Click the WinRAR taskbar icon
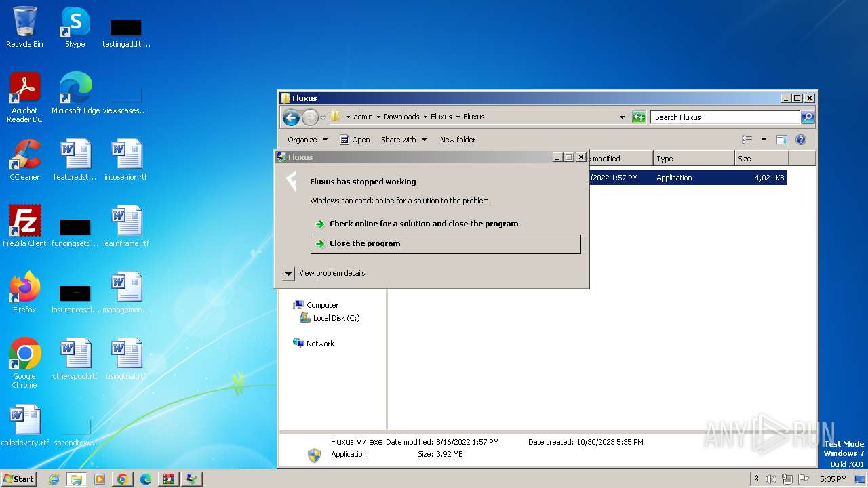Screen dimensions: 868x488 point(168,479)
